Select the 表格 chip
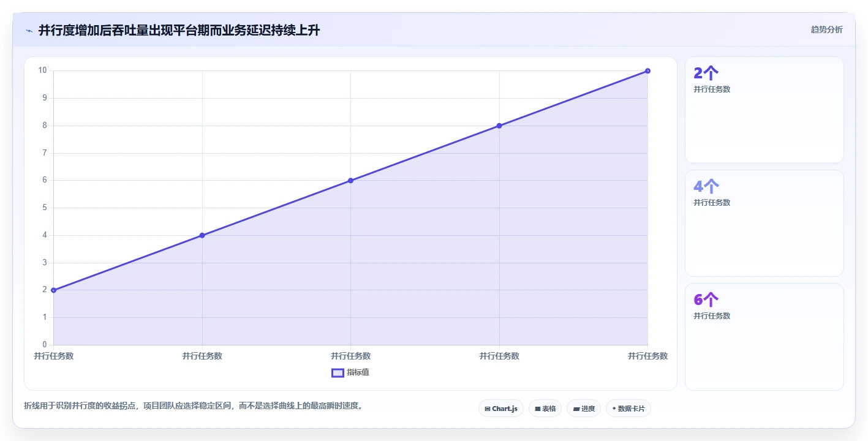The image size is (868, 441). point(545,409)
